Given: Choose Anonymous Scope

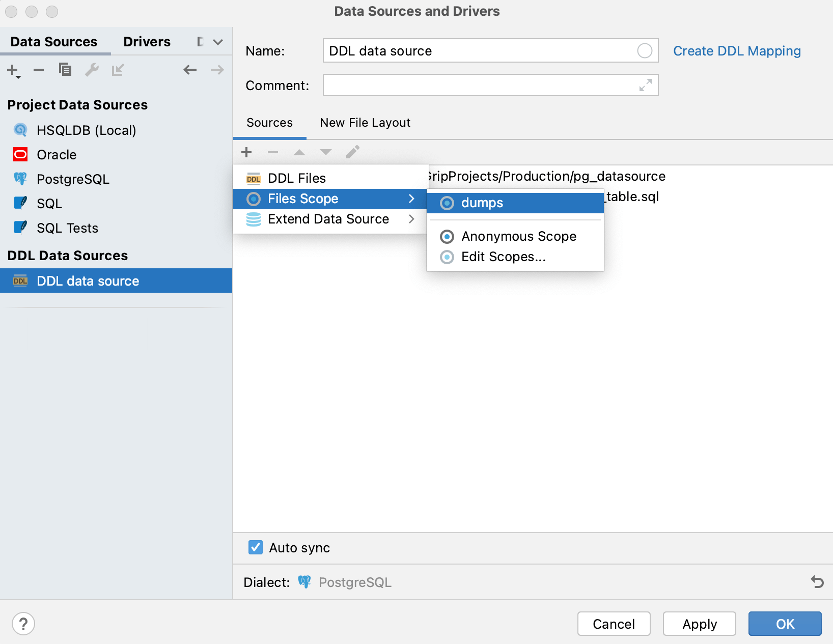Looking at the screenshot, I should pyautogui.click(x=518, y=236).
